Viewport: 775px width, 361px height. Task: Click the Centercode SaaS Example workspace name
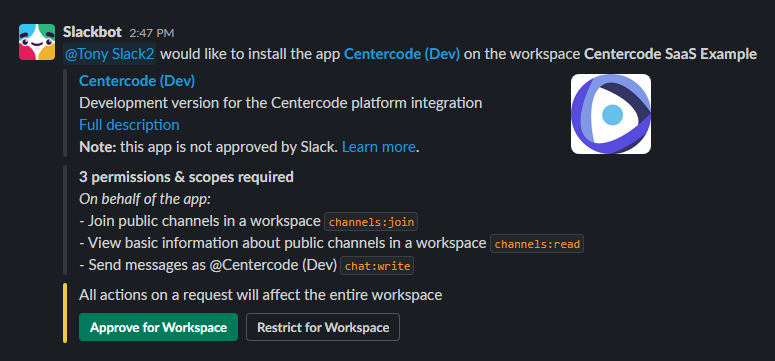[x=671, y=54]
